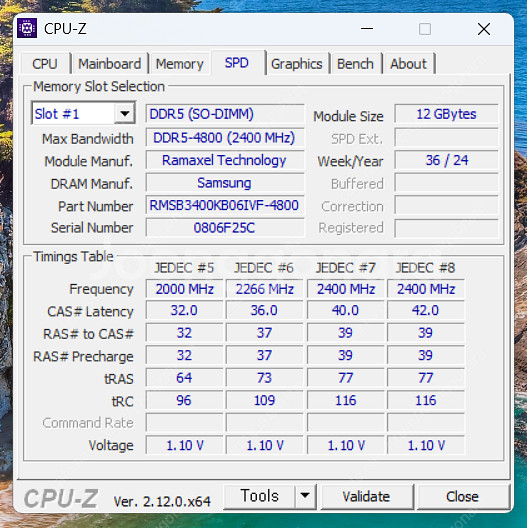This screenshot has height=528, width=527.
Task: Switch to the CPU tab
Action: point(45,64)
